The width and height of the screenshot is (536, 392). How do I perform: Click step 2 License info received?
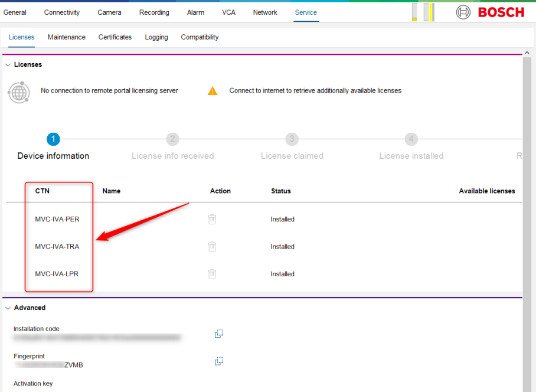[172, 139]
